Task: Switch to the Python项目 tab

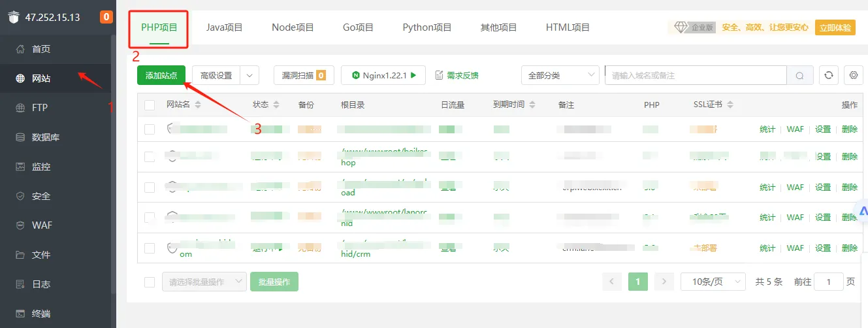Action: [427, 27]
